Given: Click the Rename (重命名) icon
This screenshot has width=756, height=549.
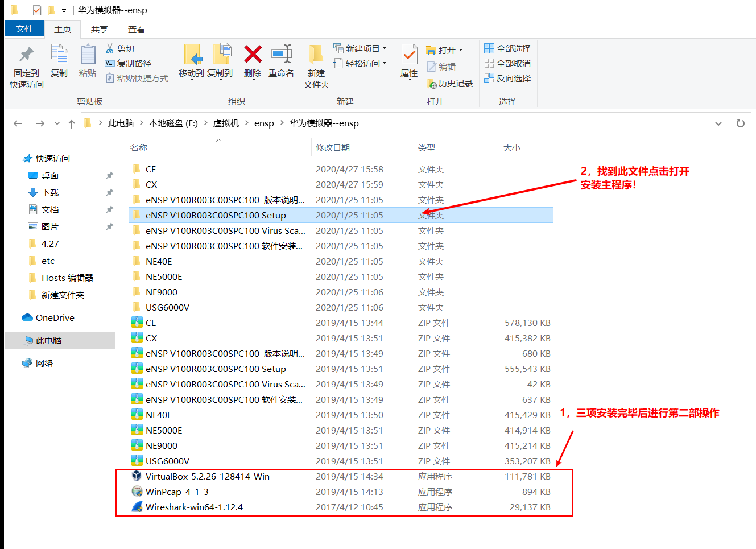Looking at the screenshot, I should pyautogui.click(x=282, y=55).
